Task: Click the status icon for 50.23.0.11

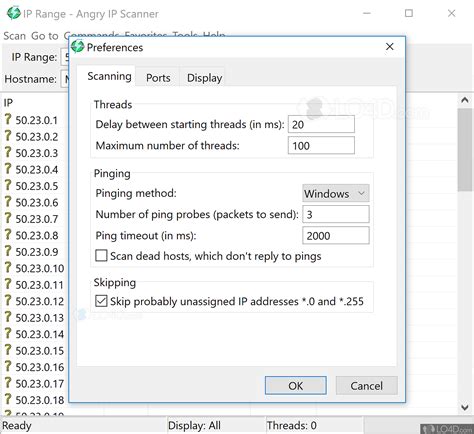Action: click(8, 284)
